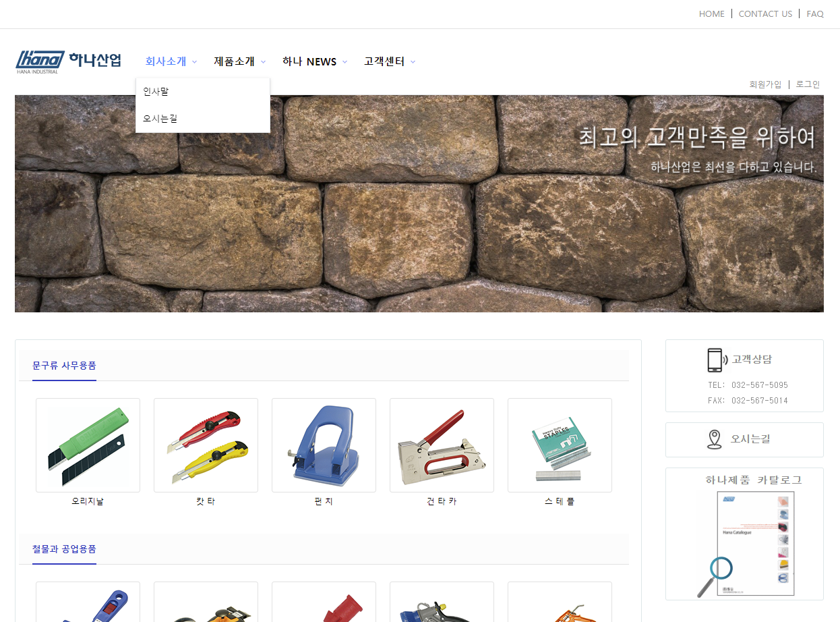Open the 스테플 staples box image
Image resolution: width=840 pixels, height=622 pixels.
click(x=560, y=445)
